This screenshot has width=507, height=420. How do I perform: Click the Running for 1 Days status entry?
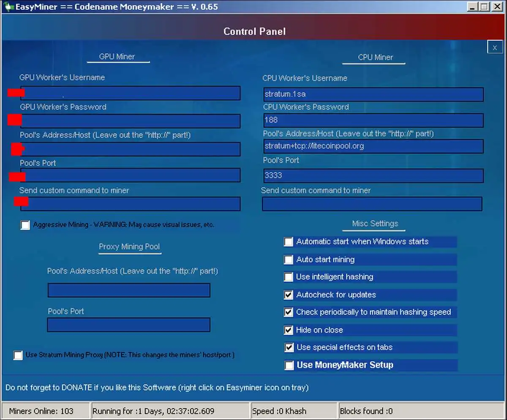click(x=170, y=411)
